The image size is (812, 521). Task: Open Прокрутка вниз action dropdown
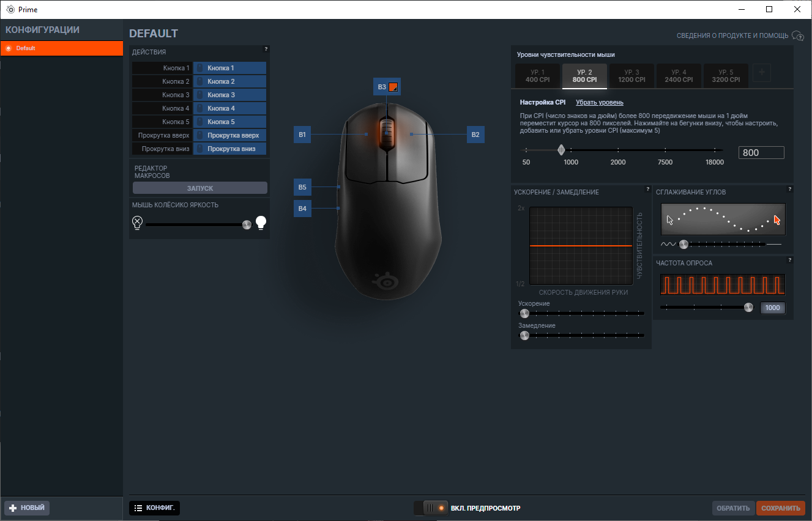[230, 149]
